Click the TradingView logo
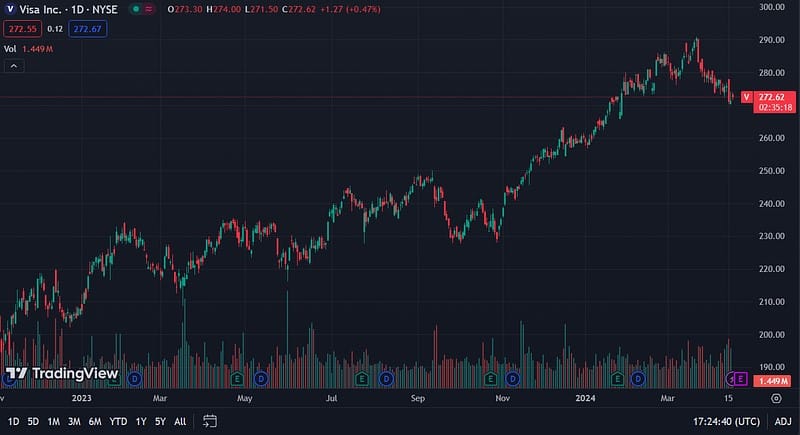800x435 pixels. coord(61,374)
